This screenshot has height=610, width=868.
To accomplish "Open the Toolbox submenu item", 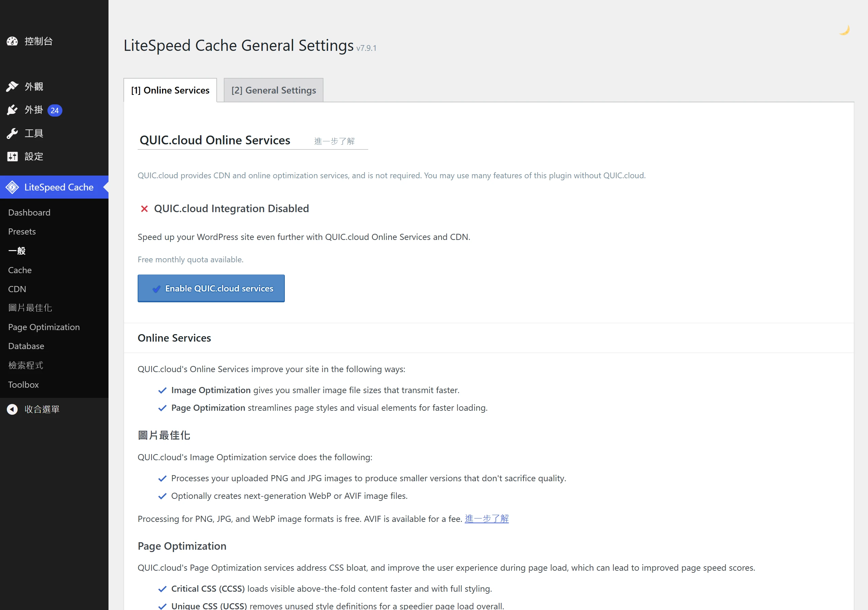I will click(23, 384).
